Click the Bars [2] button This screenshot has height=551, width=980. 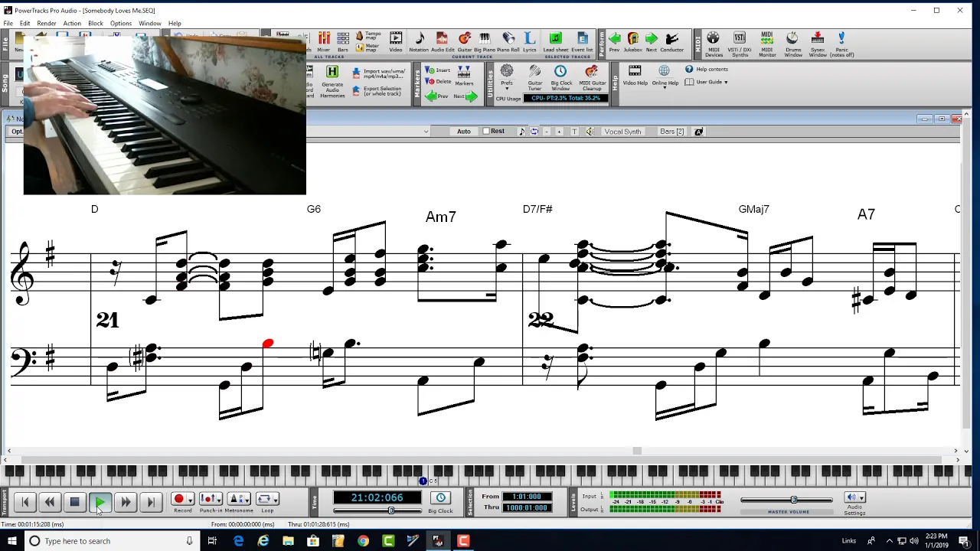click(671, 132)
